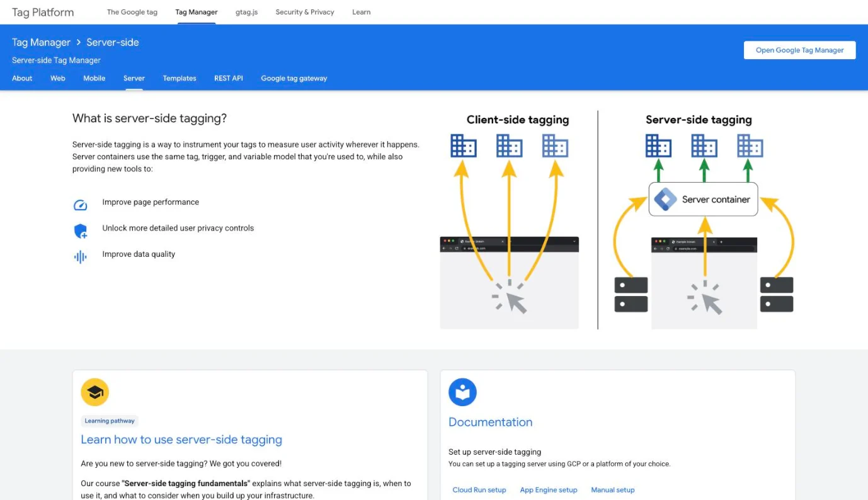Switch to the About tab
The height and width of the screenshot is (500, 868).
[x=22, y=78]
